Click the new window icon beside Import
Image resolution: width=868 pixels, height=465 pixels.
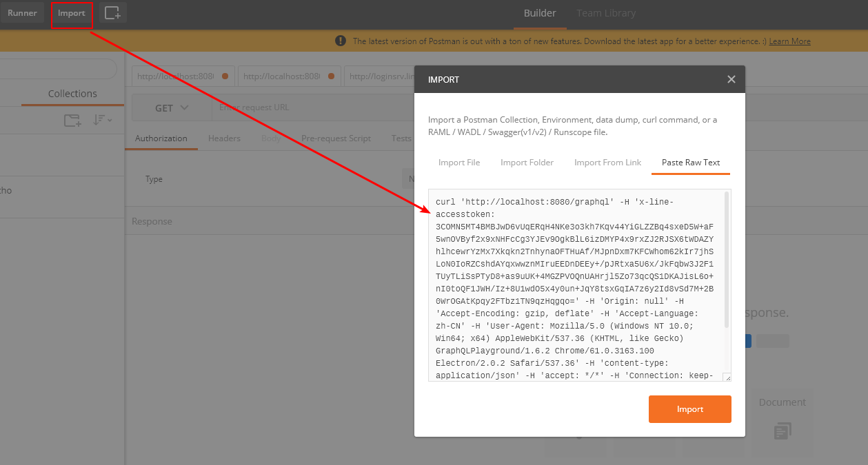click(x=112, y=13)
